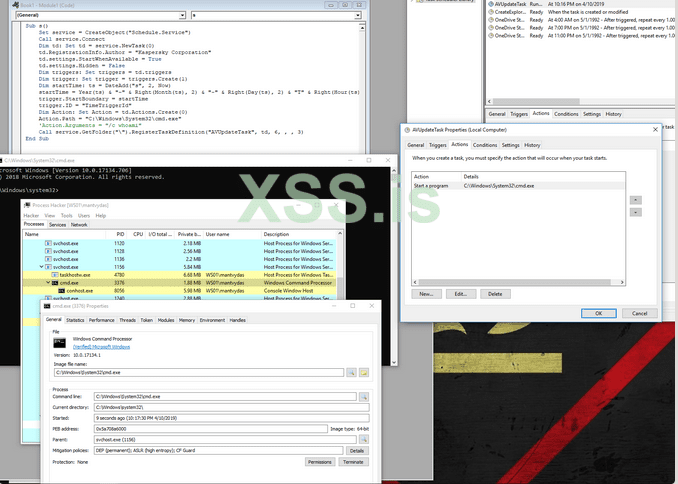The height and width of the screenshot is (484, 678).
Task: Open the Environment tab in cmd.exe Properties
Action: pyautogui.click(x=212, y=320)
